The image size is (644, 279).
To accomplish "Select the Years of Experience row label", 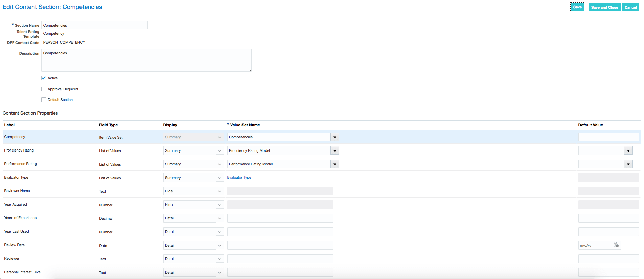I will pos(20,218).
